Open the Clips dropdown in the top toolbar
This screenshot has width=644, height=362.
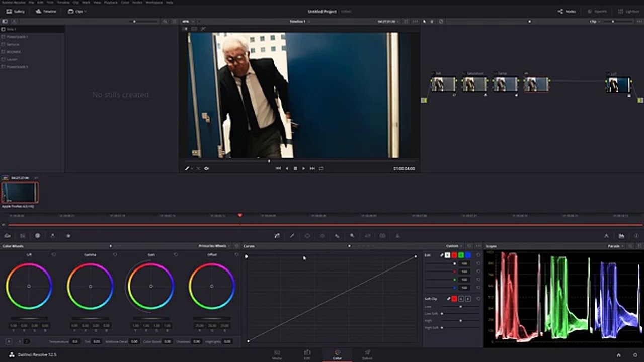pos(77,11)
